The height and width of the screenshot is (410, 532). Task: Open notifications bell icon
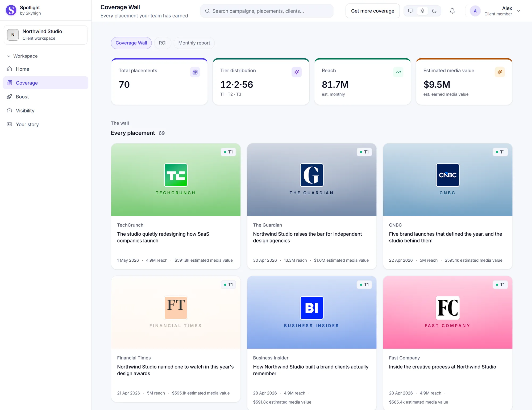pyautogui.click(x=452, y=11)
